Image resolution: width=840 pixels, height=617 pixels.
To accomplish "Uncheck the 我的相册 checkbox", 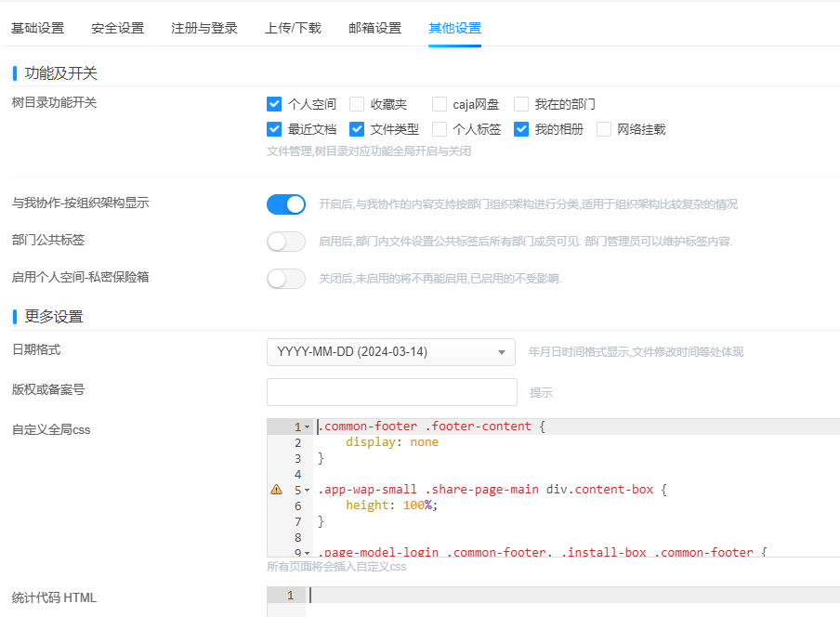I will tap(521, 129).
